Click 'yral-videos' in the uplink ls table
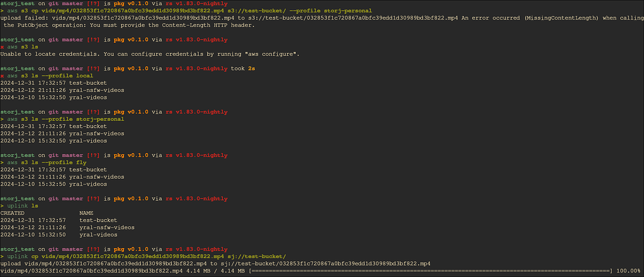Screen dimensions: 644x277 98,235
